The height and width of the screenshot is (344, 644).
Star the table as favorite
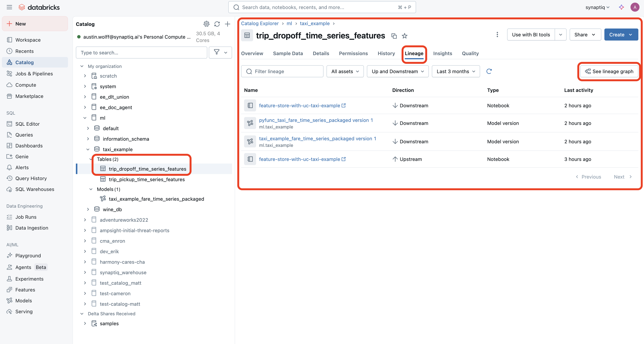click(x=404, y=36)
